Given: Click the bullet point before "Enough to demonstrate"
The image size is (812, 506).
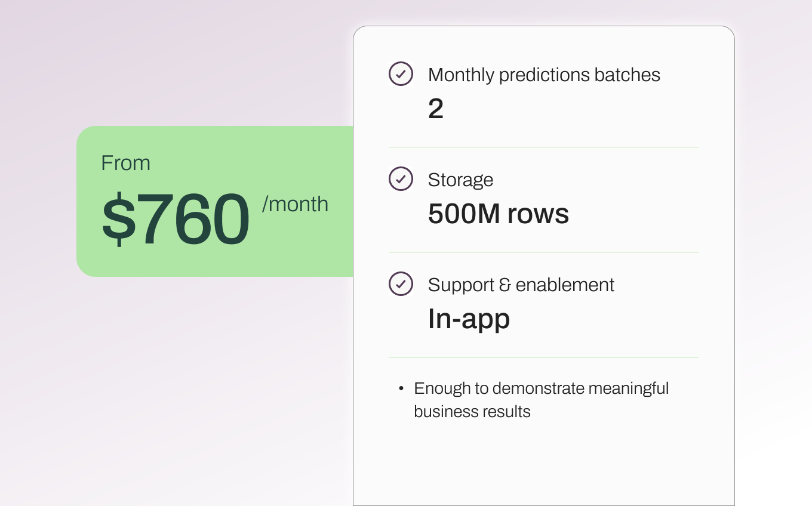Looking at the screenshot, I should click(x=401, y=389).
